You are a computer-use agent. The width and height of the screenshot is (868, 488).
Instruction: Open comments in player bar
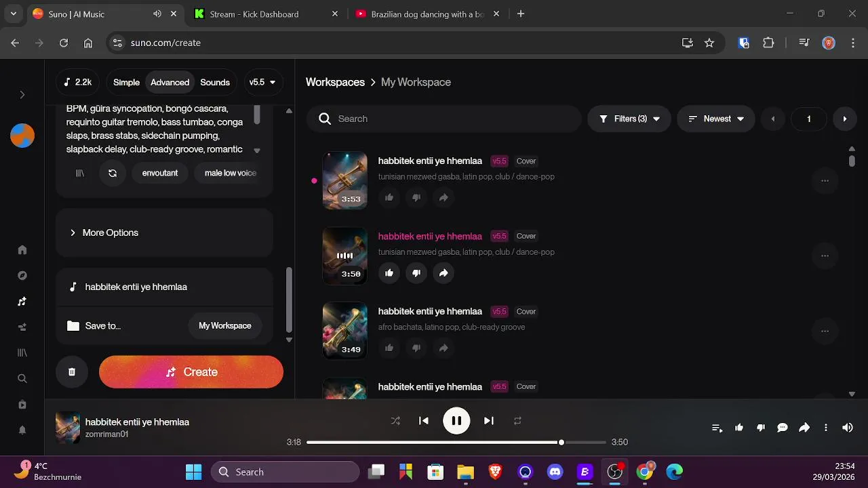click(x=783, y=428)
